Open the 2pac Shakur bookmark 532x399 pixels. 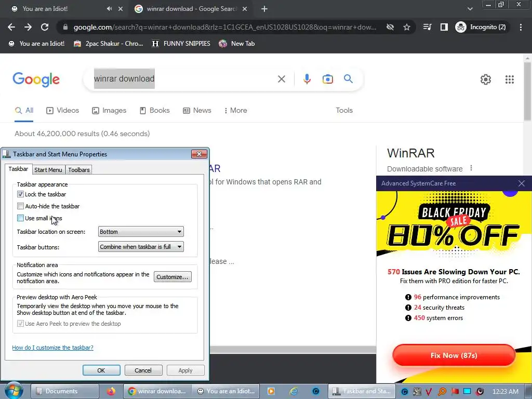tap(109, 44)
